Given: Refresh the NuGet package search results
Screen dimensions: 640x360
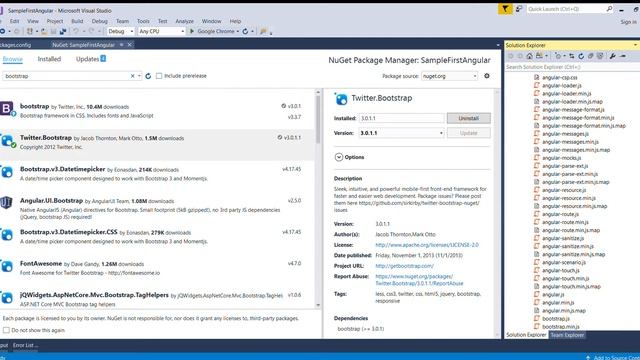Looking at the screenshot, I should click(x=148, y=76).
